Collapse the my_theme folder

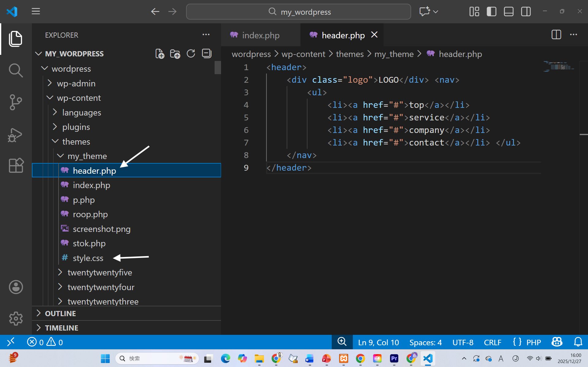click(87, 156)
